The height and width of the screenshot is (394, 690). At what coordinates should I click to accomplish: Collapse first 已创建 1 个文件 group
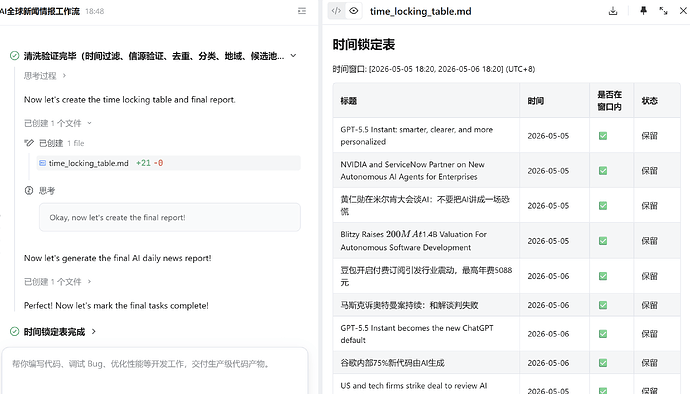pyautogui.click(x=58, y=123)
